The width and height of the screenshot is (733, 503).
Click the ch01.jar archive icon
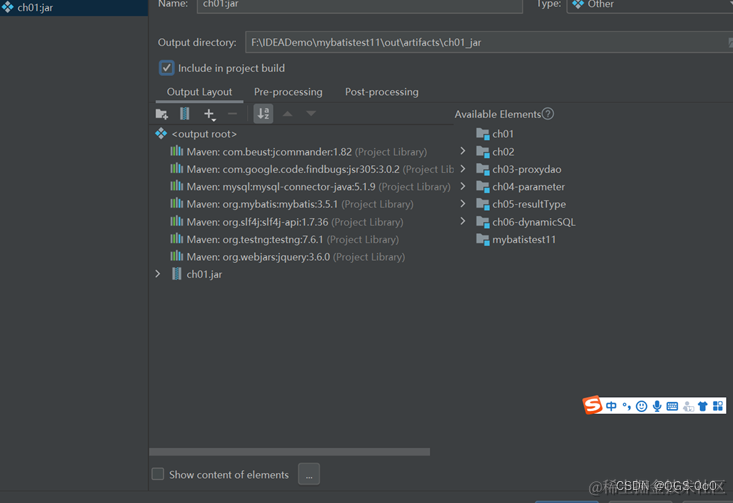[176, 274]
